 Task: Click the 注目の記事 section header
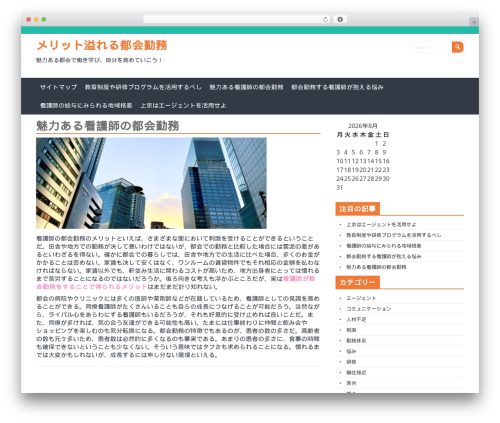[x=357, y=209]
